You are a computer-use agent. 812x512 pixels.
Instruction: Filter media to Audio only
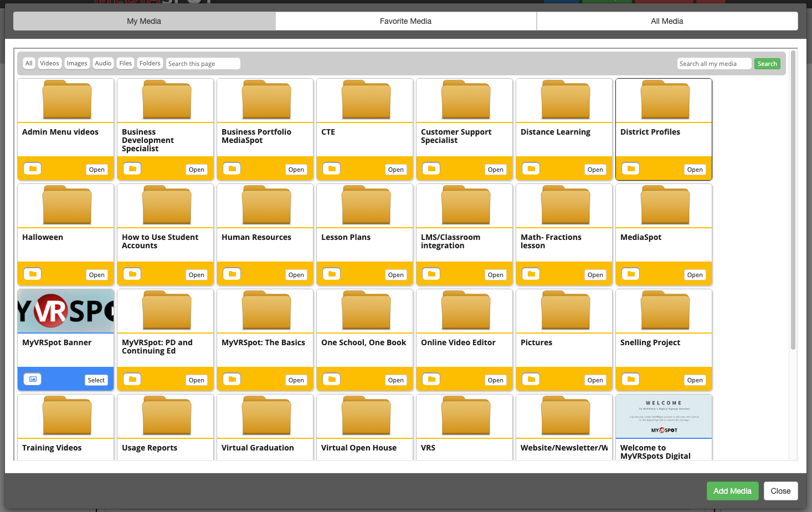pos(103,63)
